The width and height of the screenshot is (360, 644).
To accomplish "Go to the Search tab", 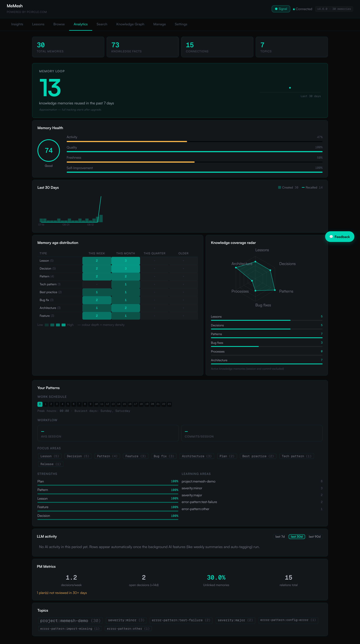I will tap(102, 24).
